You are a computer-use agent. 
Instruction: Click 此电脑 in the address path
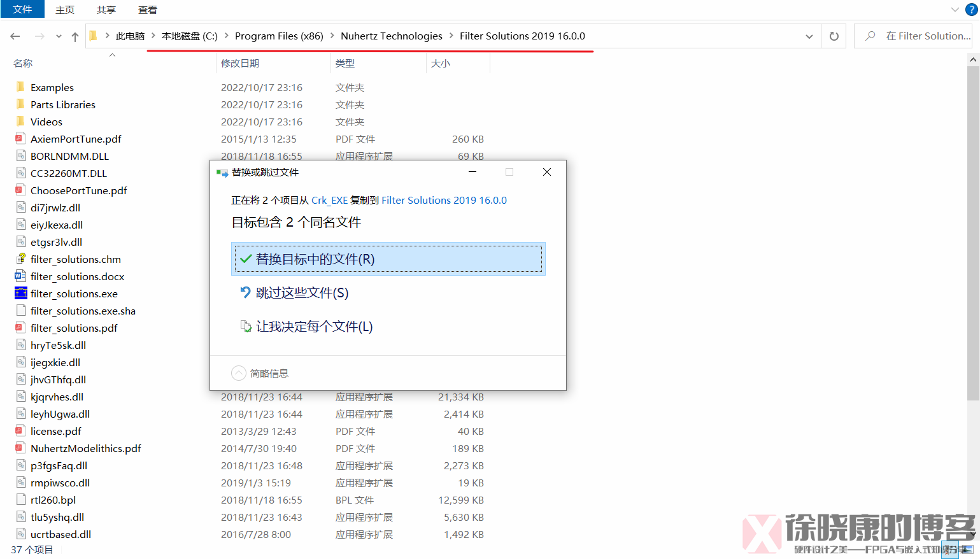tap(130, 36)
